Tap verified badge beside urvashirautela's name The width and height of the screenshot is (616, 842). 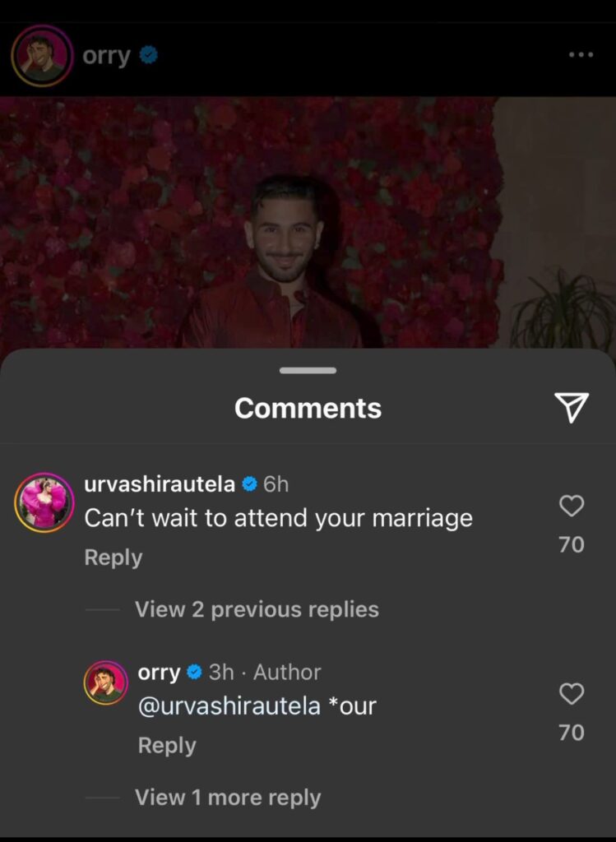coord(250,484)
